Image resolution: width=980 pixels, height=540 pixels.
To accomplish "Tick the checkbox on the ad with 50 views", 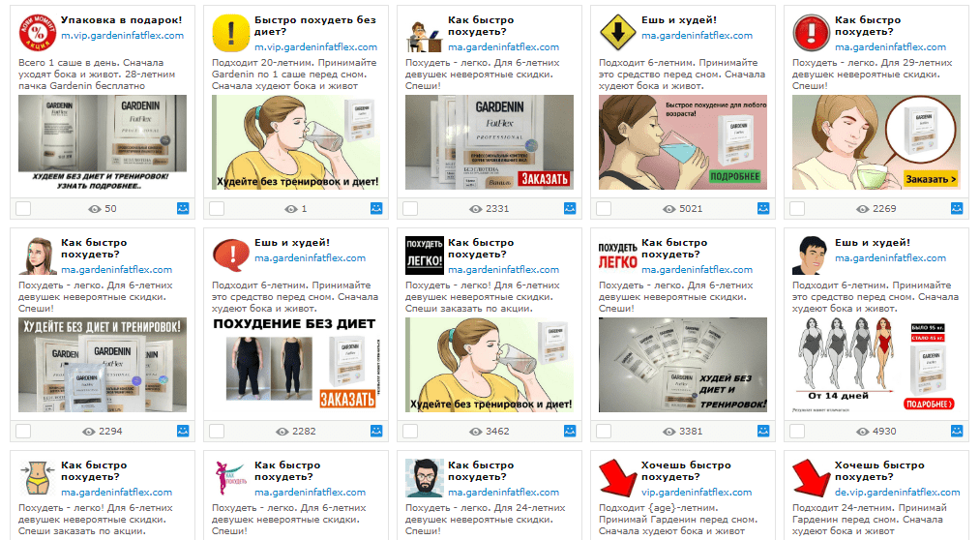I will 23,209.
